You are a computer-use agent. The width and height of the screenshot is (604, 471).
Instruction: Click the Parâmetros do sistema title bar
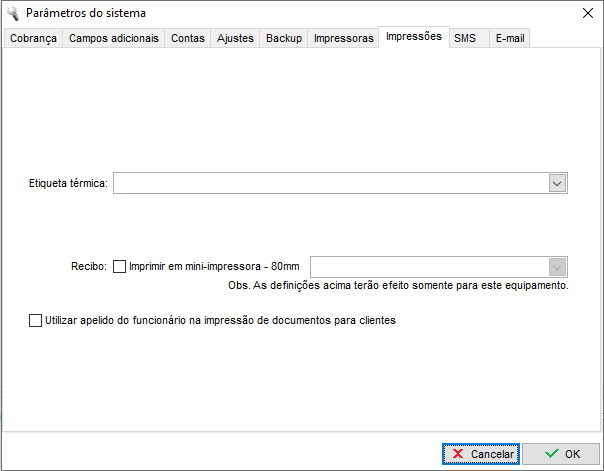point(300,13)
